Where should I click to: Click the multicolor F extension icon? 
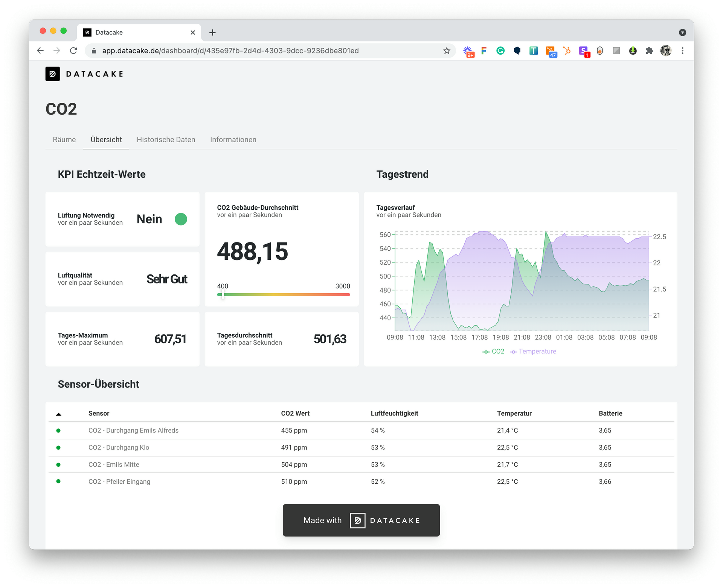484,51
